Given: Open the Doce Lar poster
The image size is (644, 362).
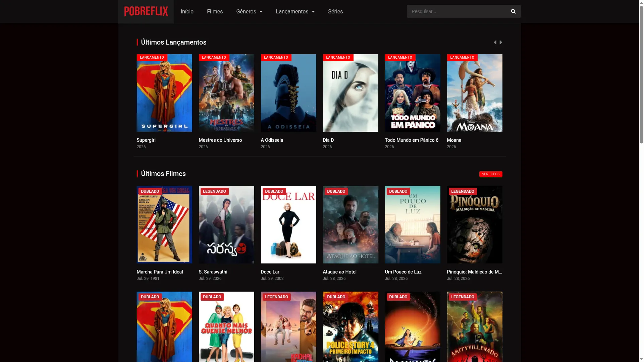Looking at the screenshot, I should coord(288,225).
